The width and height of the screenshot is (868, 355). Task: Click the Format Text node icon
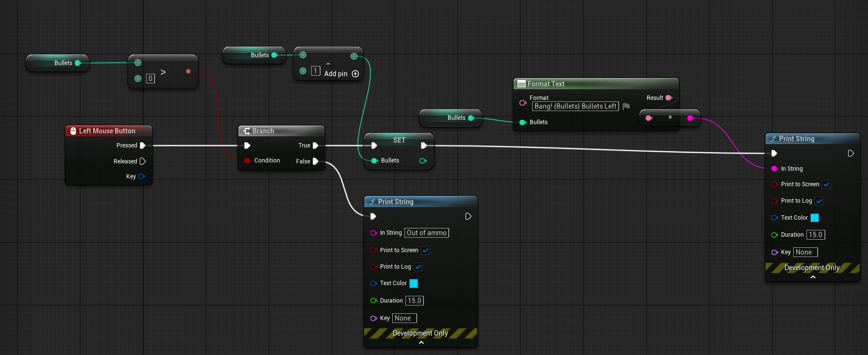(521, 84)
